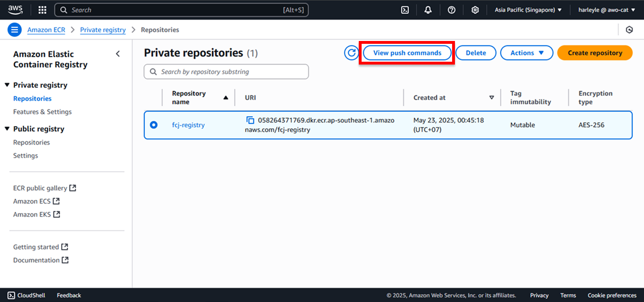Copy the fcj-registry URI
Viewport: 644px width, 302px height.
[250, 120]
